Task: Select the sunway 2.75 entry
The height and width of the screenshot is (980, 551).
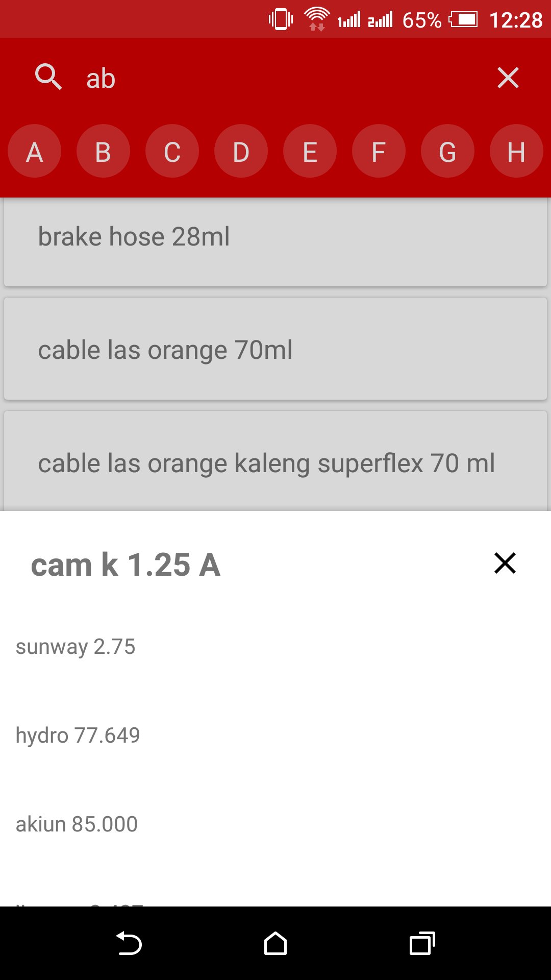Action: pos(76,647)
